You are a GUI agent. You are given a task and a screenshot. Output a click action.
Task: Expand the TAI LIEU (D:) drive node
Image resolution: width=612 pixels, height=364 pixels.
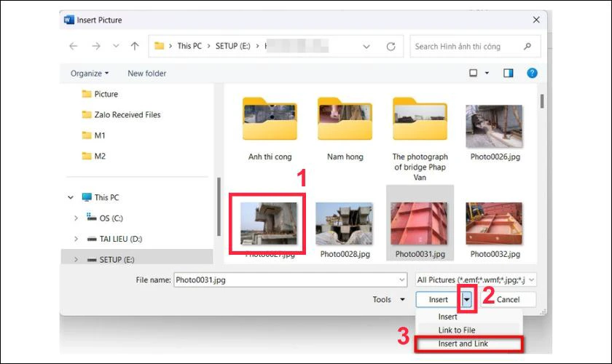coord(76,239)
